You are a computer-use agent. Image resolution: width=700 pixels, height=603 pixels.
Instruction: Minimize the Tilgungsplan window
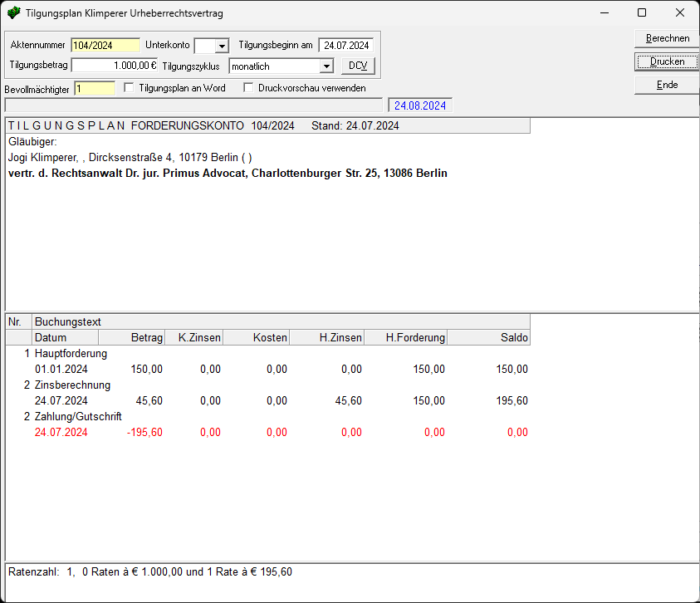pyautogui.click(x=605, y=12)
